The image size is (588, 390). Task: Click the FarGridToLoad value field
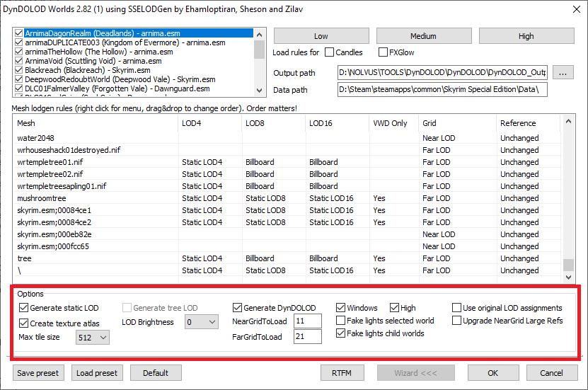click(308, 336)
